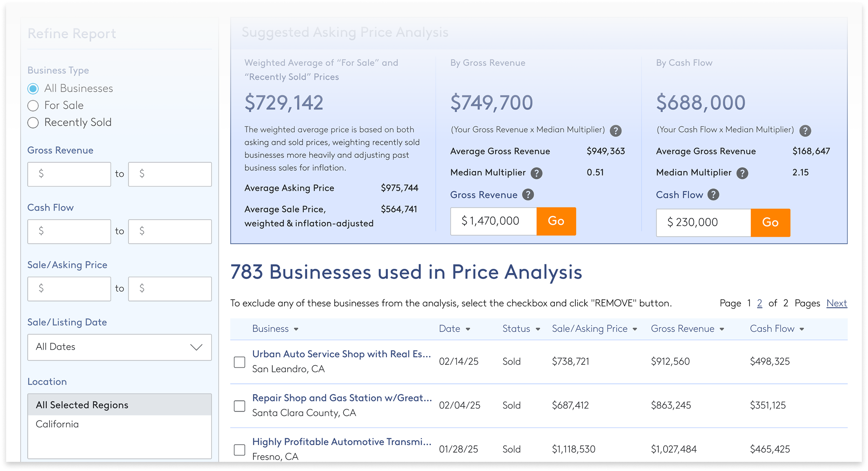Screen dimensions: 868x471
Task: Select the For Sale radio button
Action: click(33, 106)
